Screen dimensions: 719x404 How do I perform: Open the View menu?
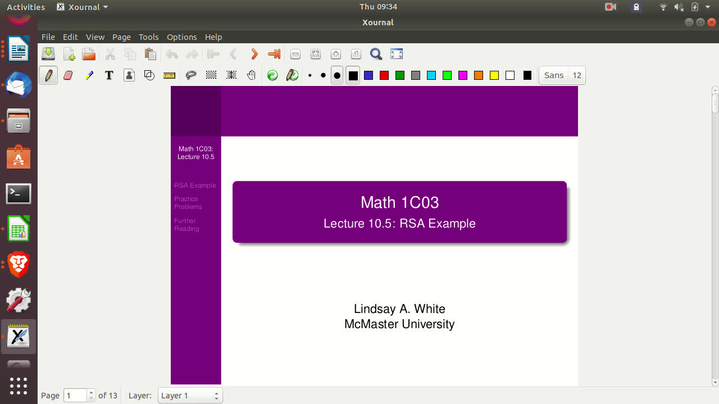coord(95,37)
